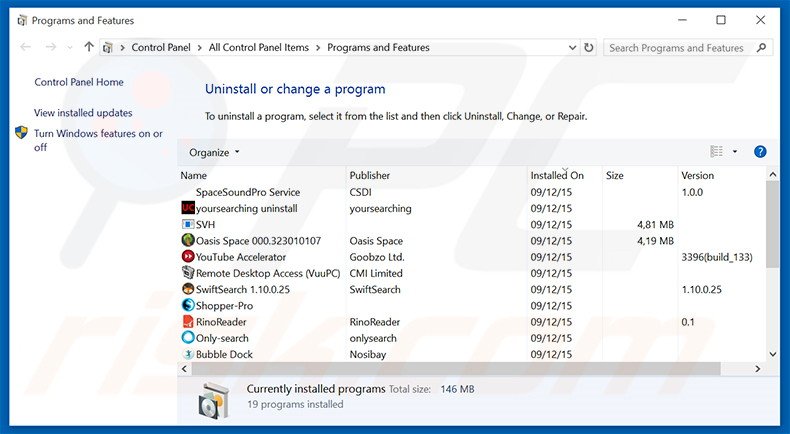Click the SwiftSearch program icon
The width and height of the screenshot is (790, 434).
[188, 289]
